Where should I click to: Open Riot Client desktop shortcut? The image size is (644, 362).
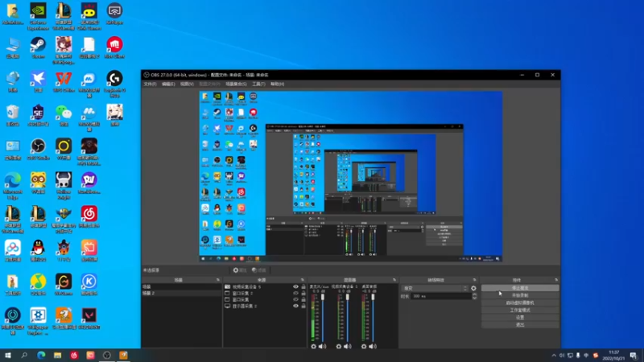(114, 47)
